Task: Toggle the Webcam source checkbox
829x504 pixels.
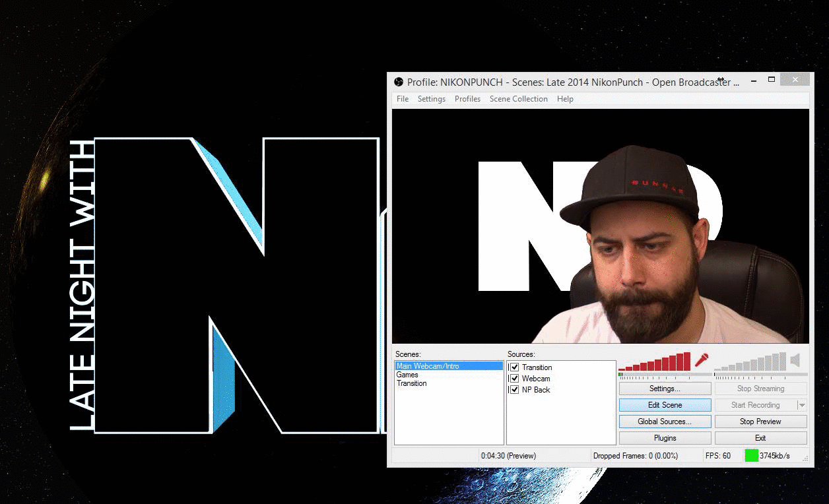Action: 515,379
